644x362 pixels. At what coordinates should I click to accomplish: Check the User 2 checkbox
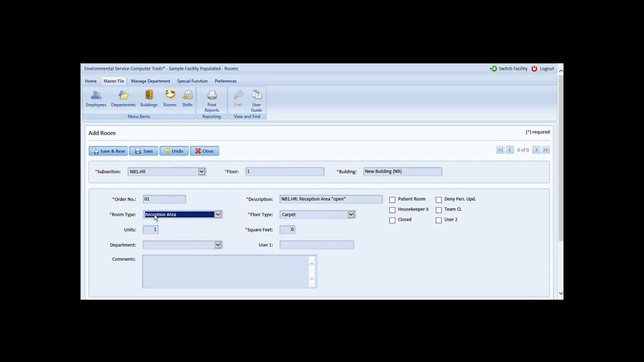tap(439, 220)
